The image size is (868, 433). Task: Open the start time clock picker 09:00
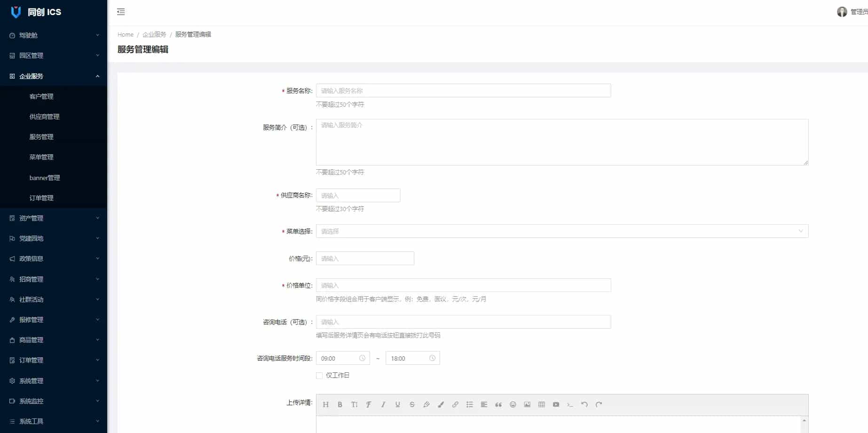362,358
